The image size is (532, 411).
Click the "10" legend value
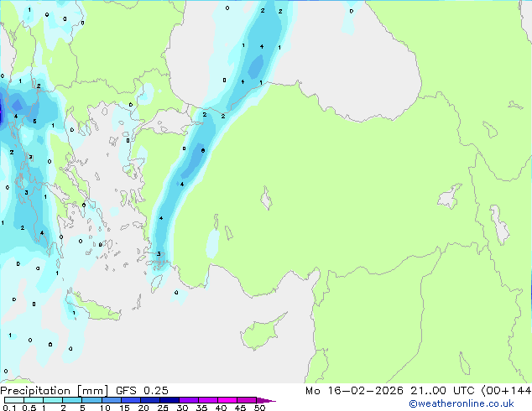tap(105, 408)
